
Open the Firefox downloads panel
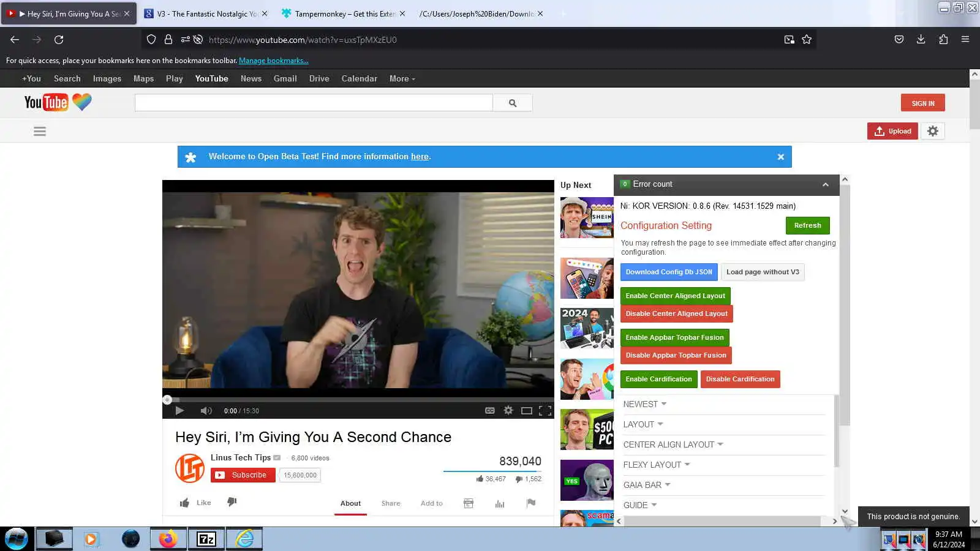coord(921,40)
